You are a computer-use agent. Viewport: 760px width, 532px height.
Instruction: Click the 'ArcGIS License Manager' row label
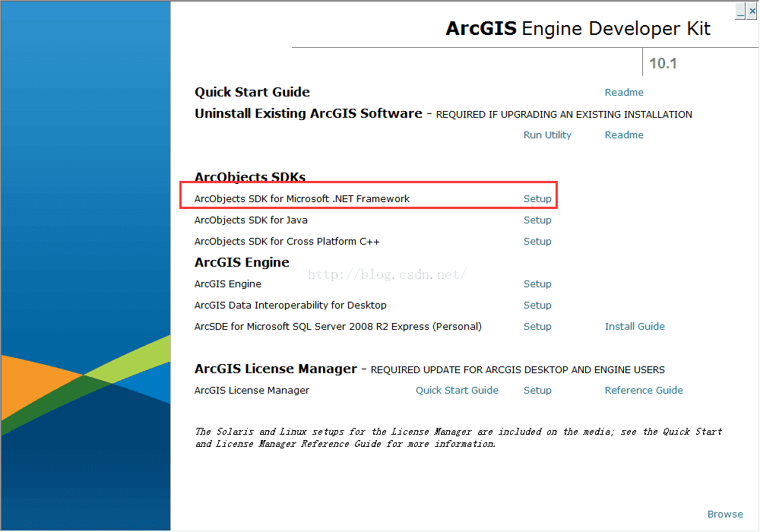pos(252,390)
